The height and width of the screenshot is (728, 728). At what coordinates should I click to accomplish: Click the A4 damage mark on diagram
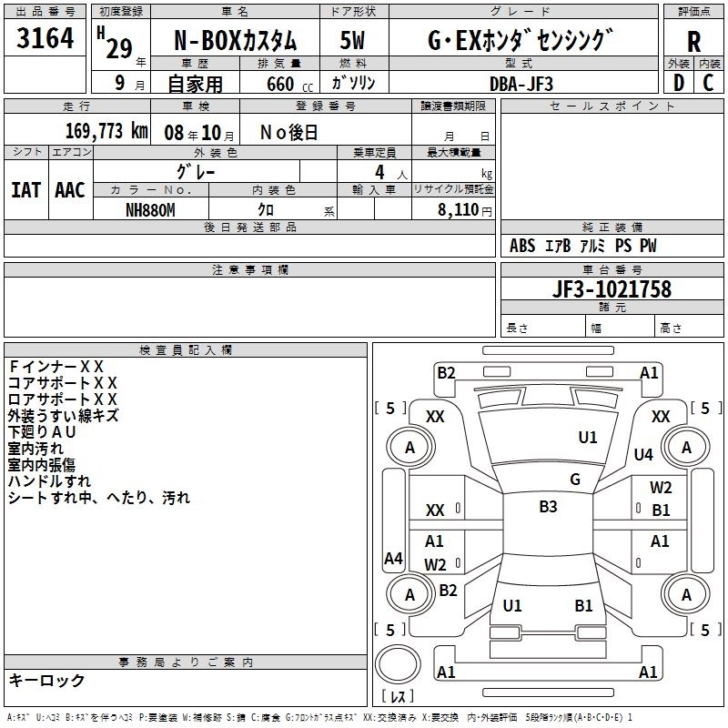(393, 558)
